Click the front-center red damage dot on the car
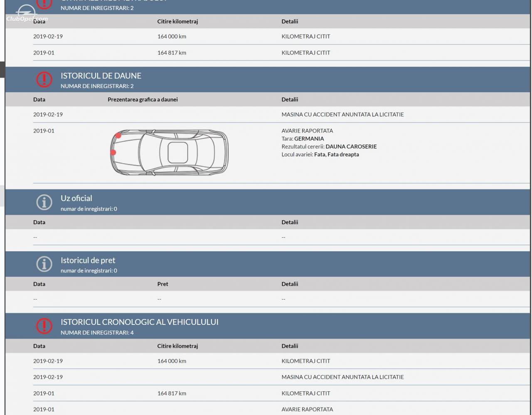Screen dimensions: 532x415 tap(113, 152)
